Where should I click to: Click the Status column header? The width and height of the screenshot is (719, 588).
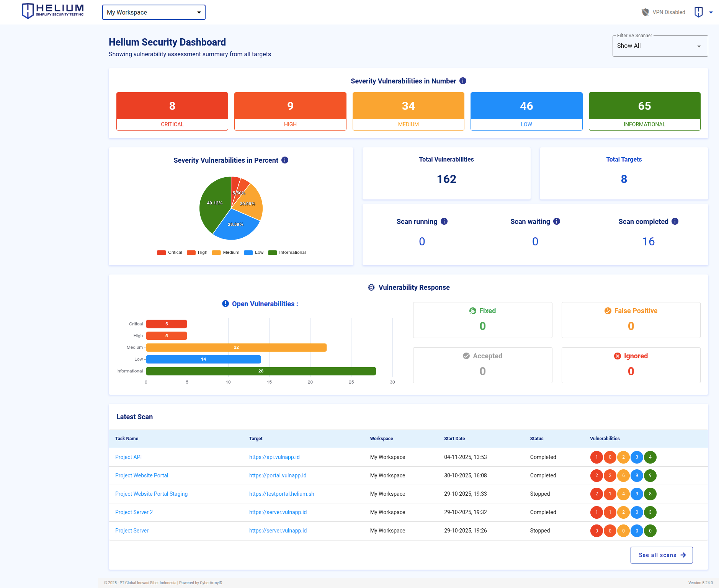pyautogui.click(x=536, y=439)
